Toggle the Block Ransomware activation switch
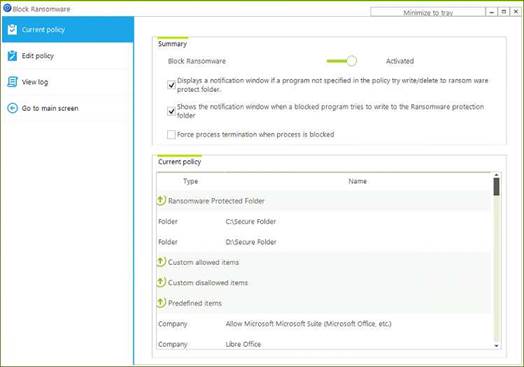The width and height of the screenshot is (524, 367). [x=342, y=61]
